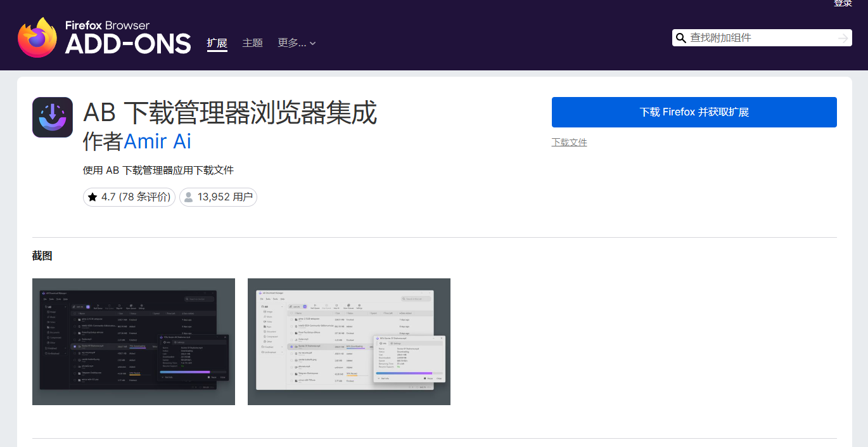Click the AB Download Manager extension icon
This screenshot has height=447, width=868.
pyautogui.click(x=53, y=117)
